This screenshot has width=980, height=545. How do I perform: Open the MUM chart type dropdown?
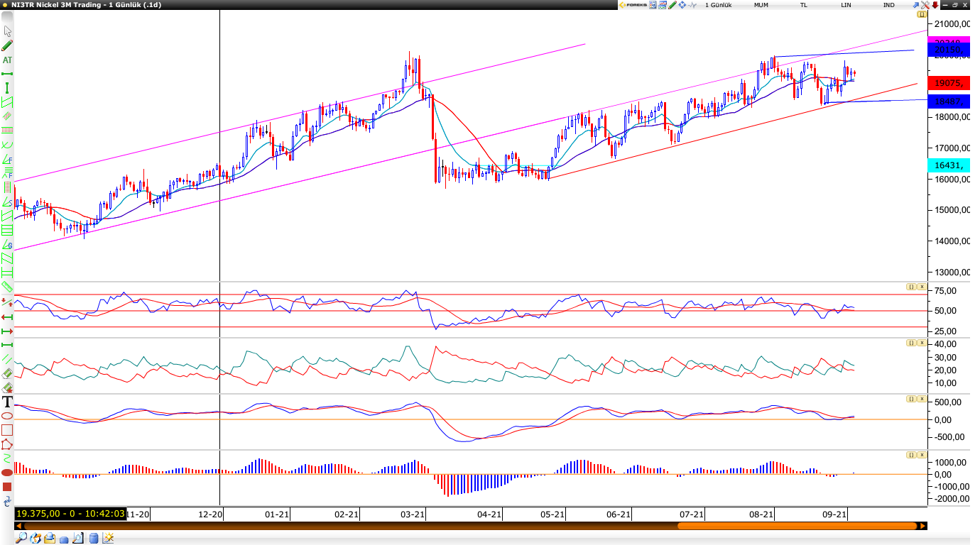coord(761,5)
